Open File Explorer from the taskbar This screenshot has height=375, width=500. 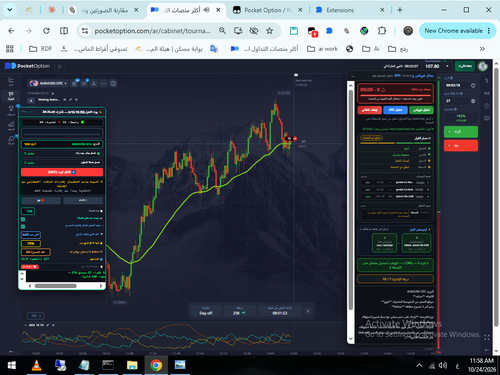pyautogui.click(x=132, y=365)
